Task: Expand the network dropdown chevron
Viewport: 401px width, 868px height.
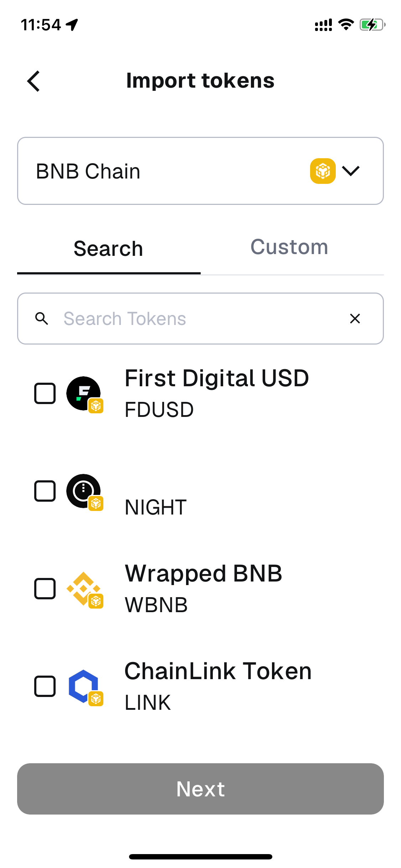Action: pos(351,171)
